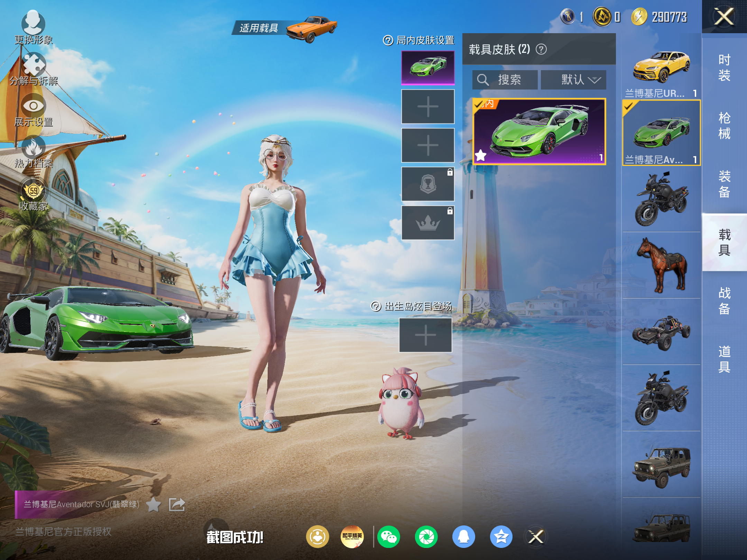Share screenshot to 和平精英 circle

tap(352, 536)
